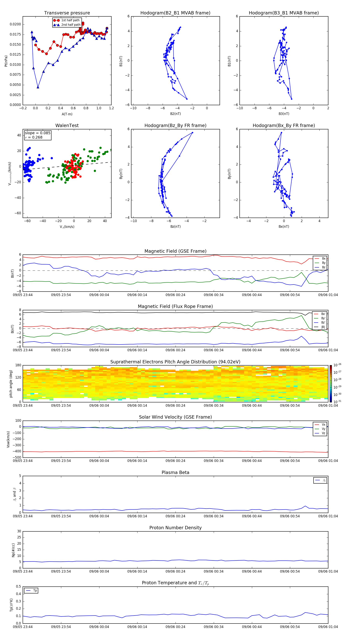The width and height of the screenshot is (351, 644).
Task: Click the "B3(nT)" x-axis label
Action: (284, 114)
